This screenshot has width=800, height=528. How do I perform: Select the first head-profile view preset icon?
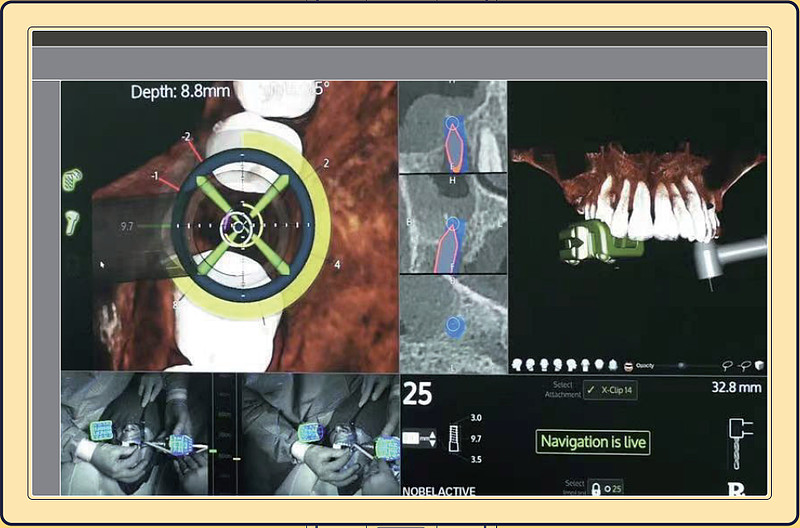[518, 365]
